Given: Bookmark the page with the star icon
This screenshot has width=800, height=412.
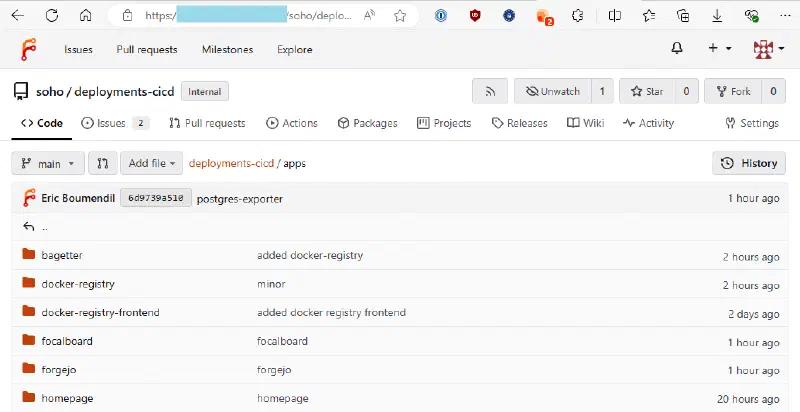Looking at the screenshot, I should point(400,16).
